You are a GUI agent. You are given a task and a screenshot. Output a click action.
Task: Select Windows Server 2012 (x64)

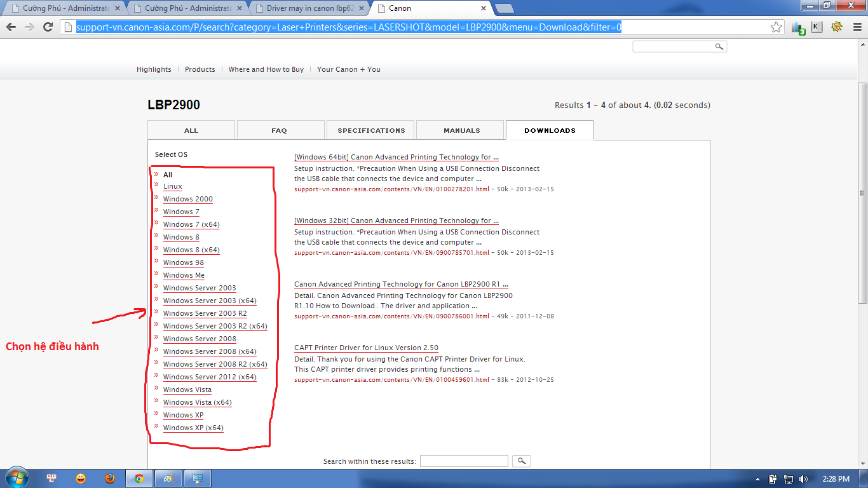[x=210, y=377]
